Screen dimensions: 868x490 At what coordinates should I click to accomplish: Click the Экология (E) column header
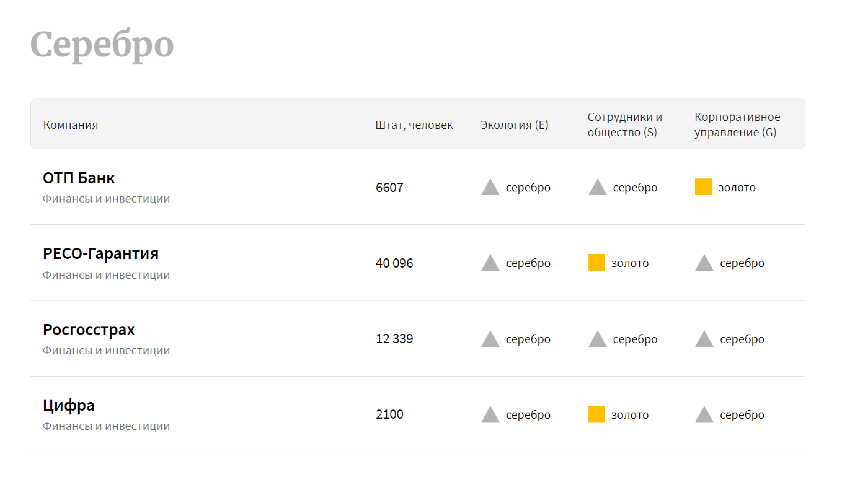514,125
